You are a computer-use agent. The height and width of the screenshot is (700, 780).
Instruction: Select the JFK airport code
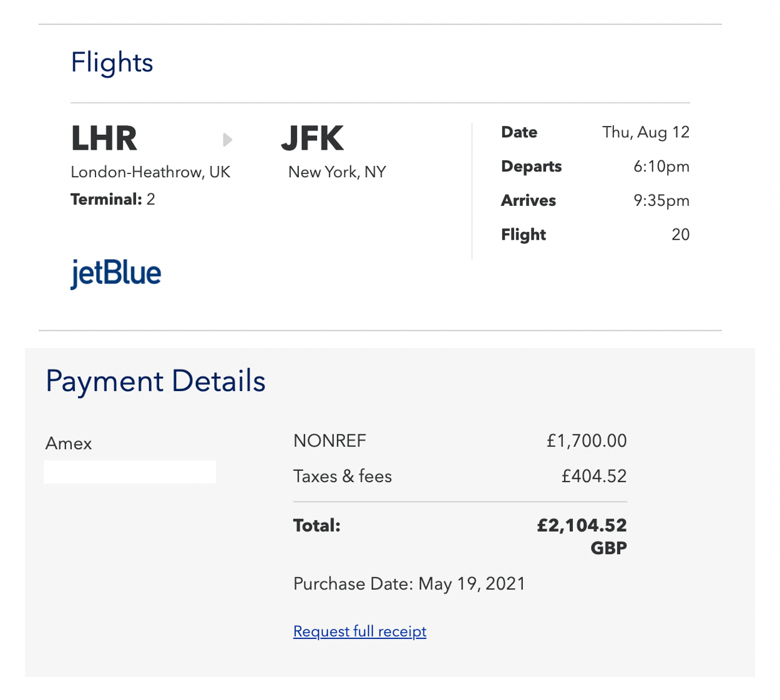coord(312,139)
